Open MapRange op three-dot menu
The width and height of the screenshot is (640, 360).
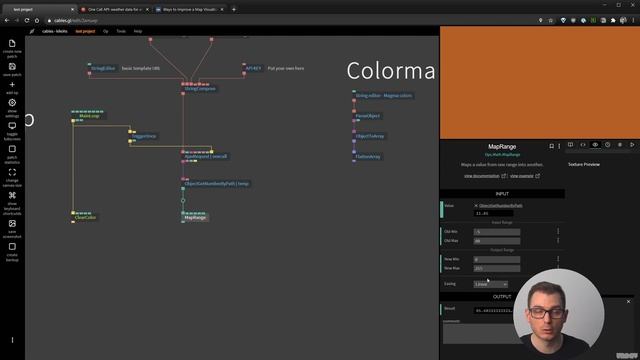click(x=559, y=146)
